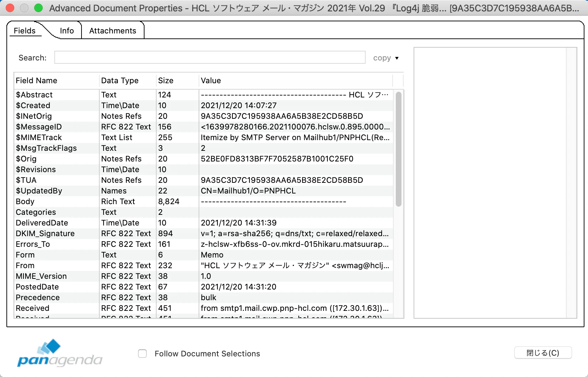
Task: Select the $MIMETrack field row
Action: click(204, 138)
